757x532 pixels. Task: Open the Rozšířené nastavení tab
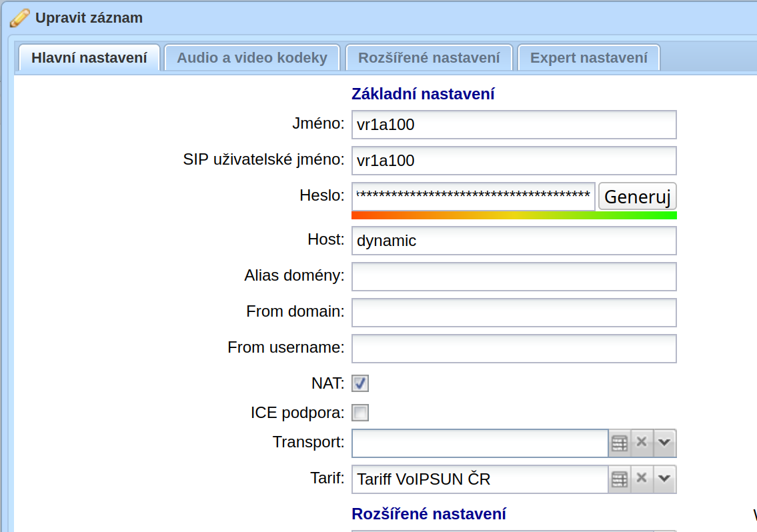429,58
